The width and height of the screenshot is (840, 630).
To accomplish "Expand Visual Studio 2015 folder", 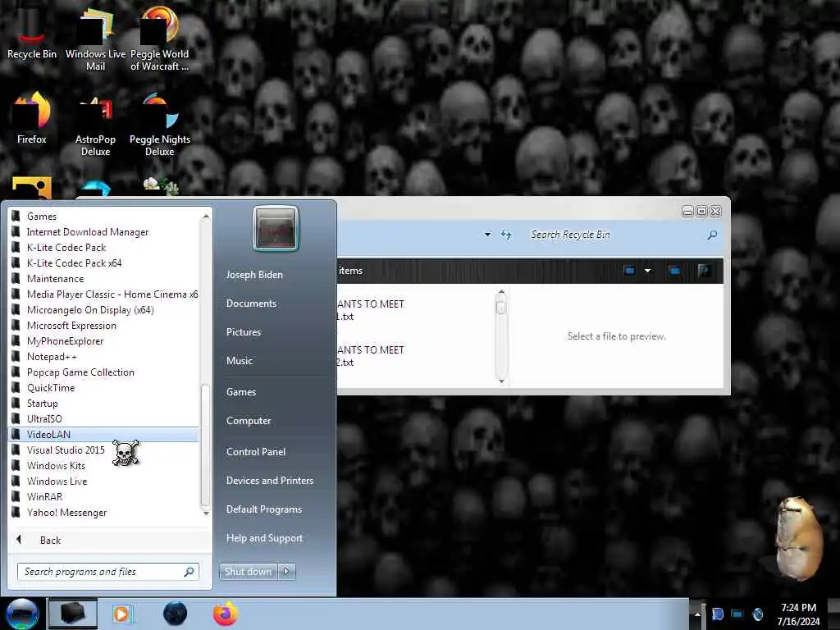I will (104, 450).
